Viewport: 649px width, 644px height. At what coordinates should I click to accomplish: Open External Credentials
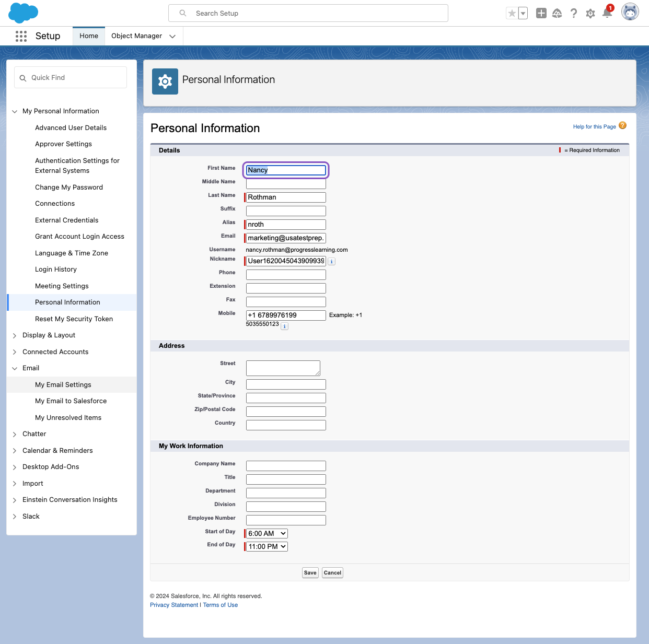67,220
